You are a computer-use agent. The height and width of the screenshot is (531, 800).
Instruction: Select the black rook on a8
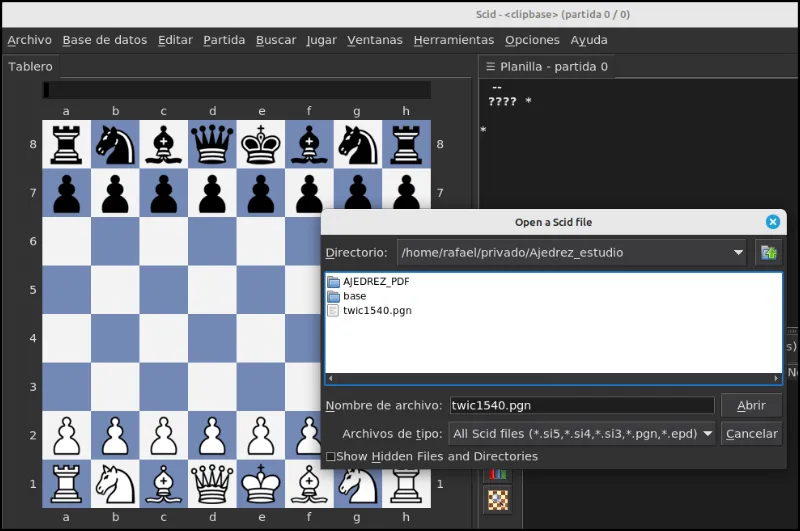(x=66, y=144)
